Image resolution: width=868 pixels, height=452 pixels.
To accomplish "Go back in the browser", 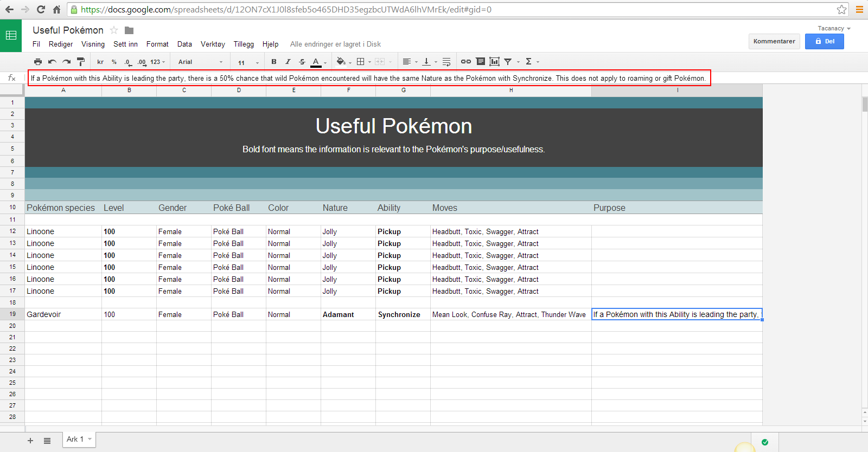I will click(x=9, y=9).
